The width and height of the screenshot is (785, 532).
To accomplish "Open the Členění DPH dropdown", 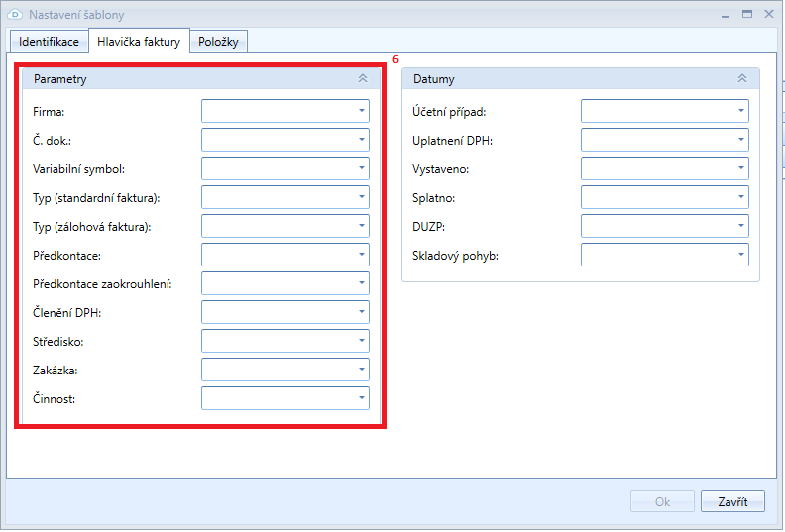I will coord(362,312).
